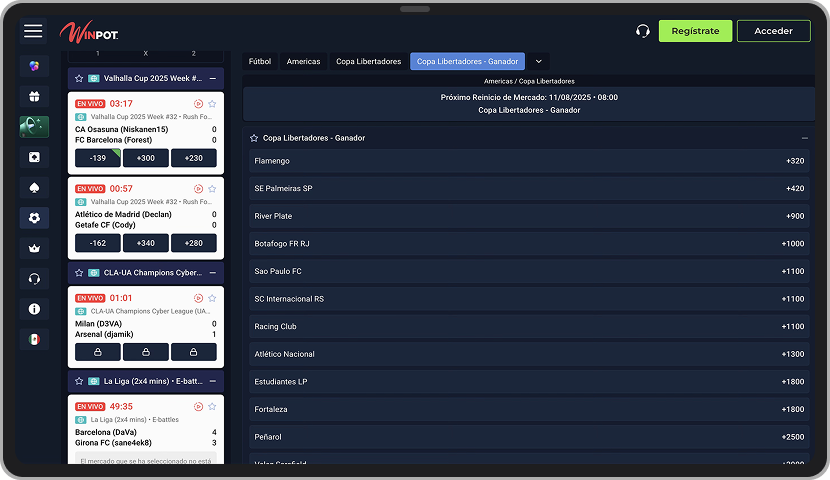Bet +230 on FC Barcelona (Forest)

click(x=194, y=158)
